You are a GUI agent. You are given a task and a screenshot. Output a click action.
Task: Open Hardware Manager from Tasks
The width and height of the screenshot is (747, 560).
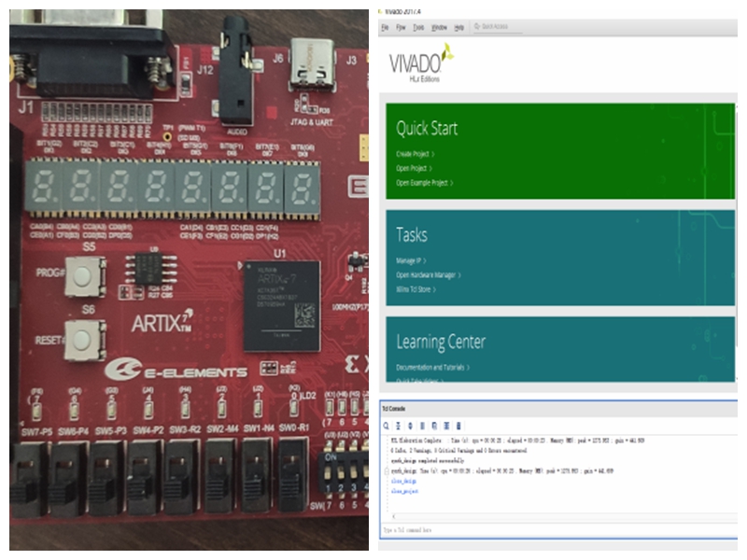pyautogui.click(x=428, y=275)
